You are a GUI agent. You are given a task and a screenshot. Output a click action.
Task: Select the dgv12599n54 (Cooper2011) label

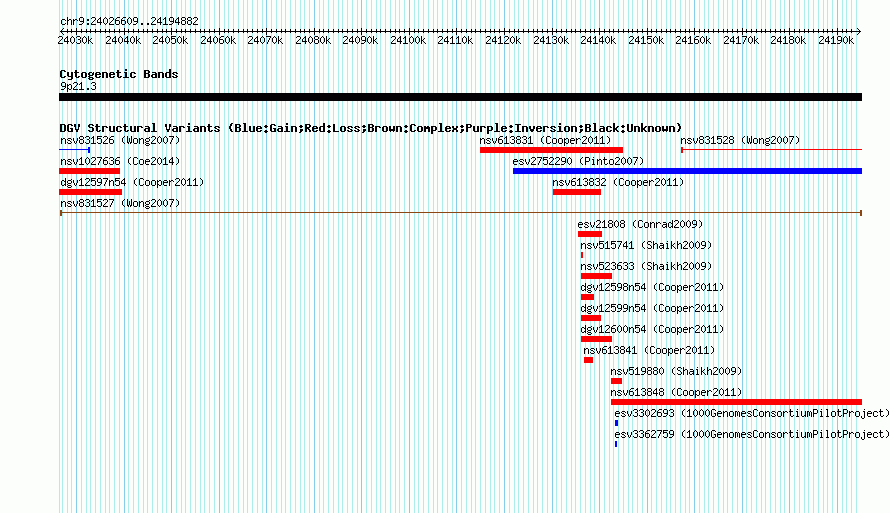point(652,308)
